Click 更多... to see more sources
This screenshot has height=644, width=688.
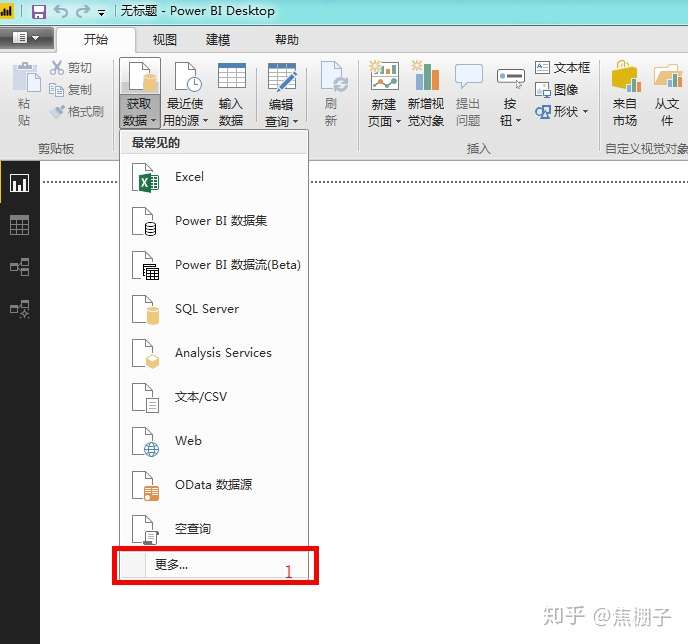point(214,565)
